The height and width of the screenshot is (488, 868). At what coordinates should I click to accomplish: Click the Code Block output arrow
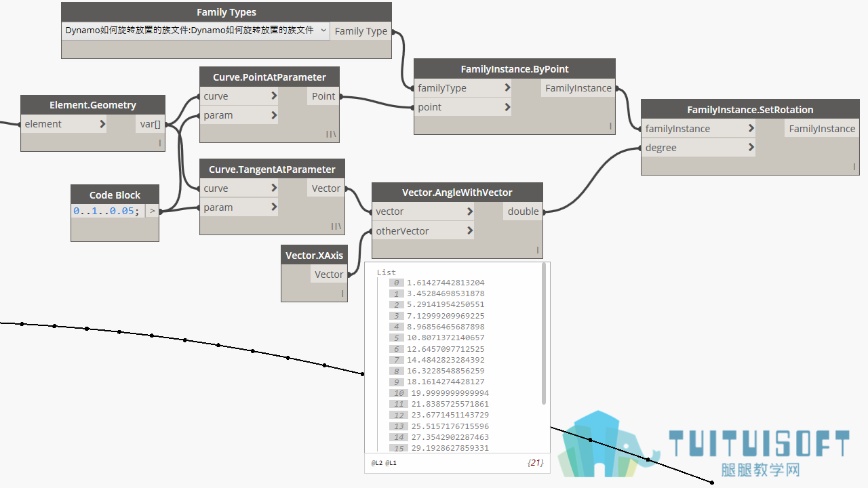point(153,211)
